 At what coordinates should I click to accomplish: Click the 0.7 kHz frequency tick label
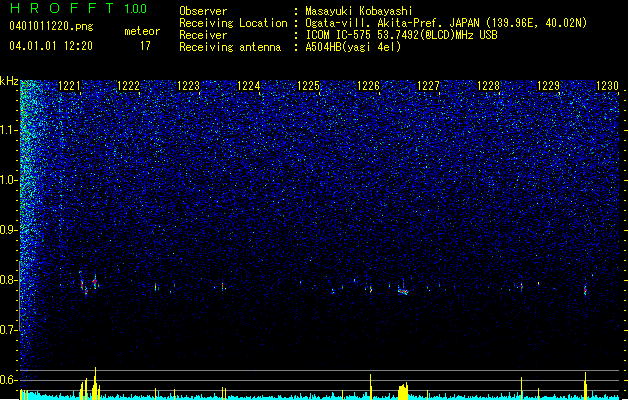coord(9,330)
